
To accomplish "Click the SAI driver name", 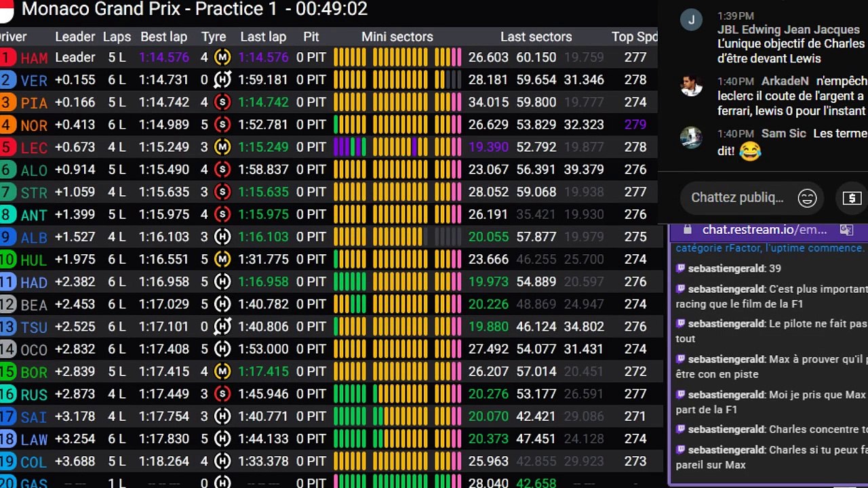I will 34,418.
